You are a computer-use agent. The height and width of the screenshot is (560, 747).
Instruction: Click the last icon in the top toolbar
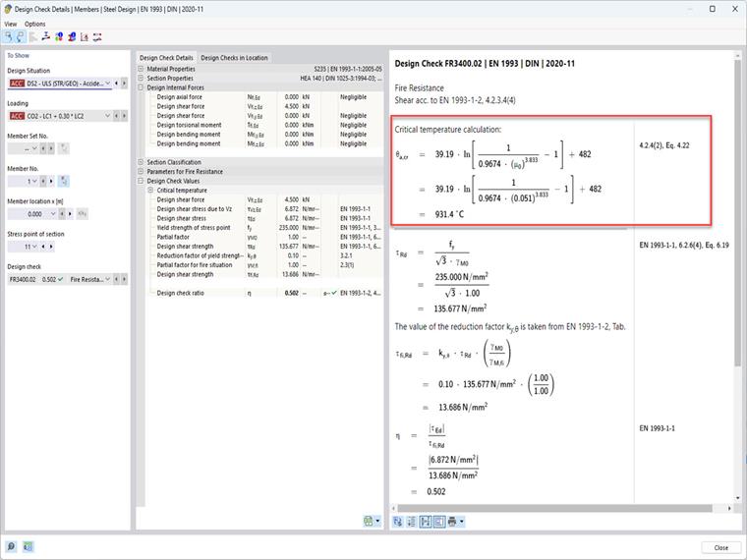coord(97,36)
